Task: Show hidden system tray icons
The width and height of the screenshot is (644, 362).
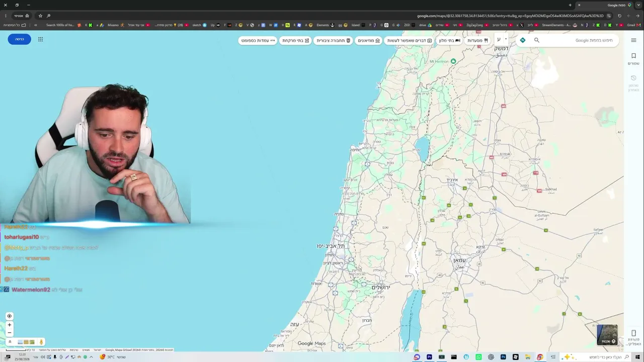Action: click(91, 357)
